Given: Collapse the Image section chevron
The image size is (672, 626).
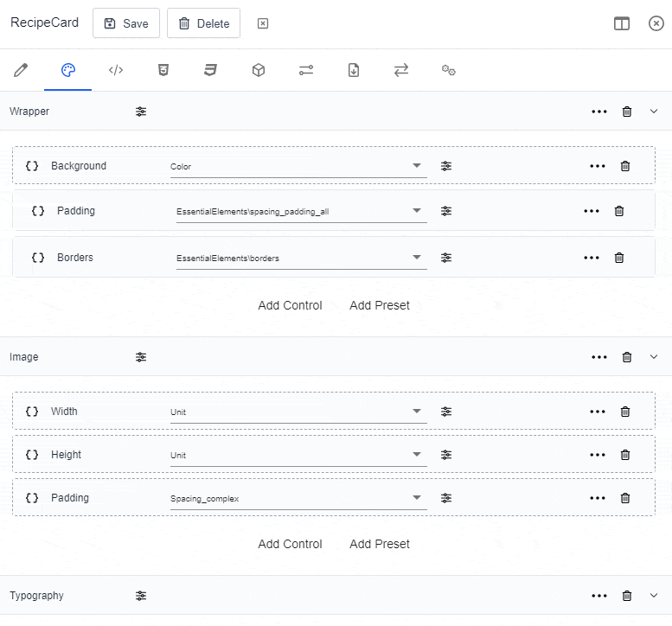Looking at the screenshot, I should coord(654,357).
